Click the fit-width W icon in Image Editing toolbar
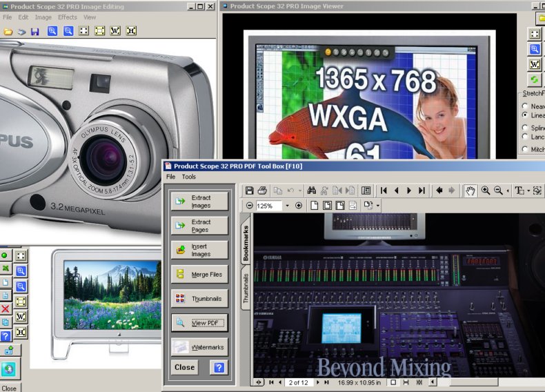The image size is (545, 392). [115, 31]
